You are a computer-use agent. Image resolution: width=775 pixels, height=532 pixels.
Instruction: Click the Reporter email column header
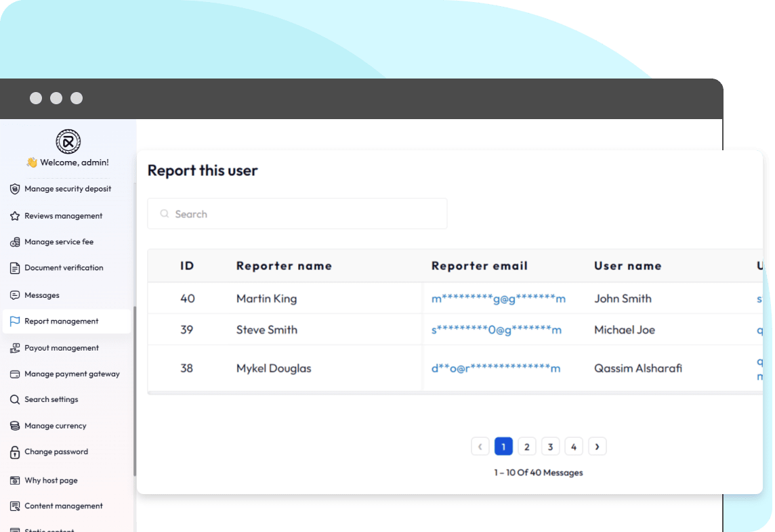click(x=480, y=266)
